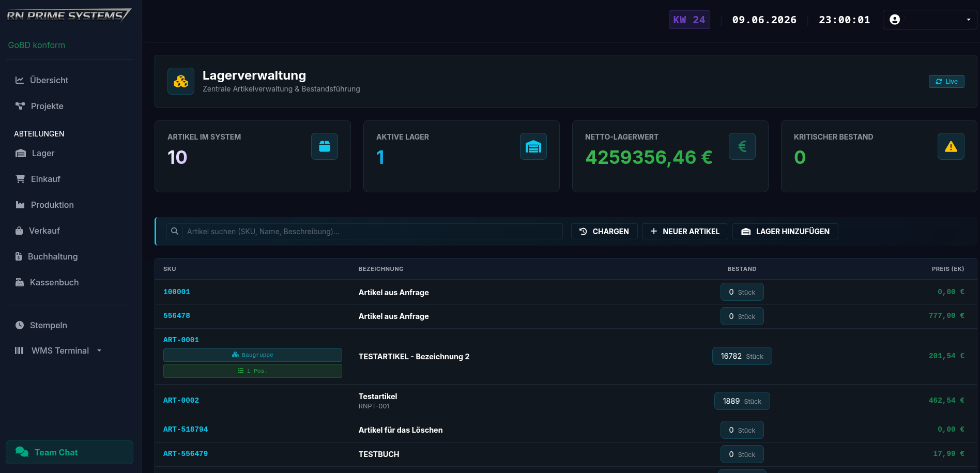This screenshot has height=473, width=980.
Task: Focus the Artikel suchen search field
Action: (x=372, y=231)
